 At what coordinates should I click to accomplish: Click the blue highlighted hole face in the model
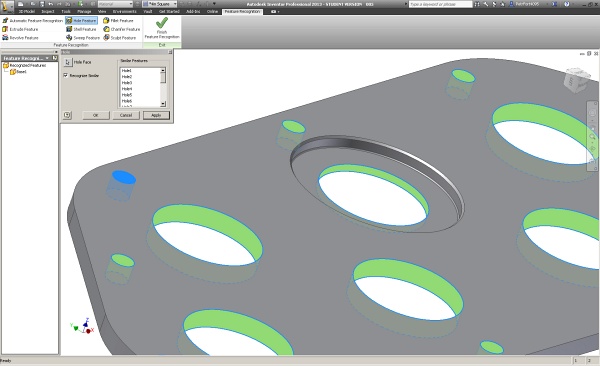pyautogui.click(x=124, y=178)
